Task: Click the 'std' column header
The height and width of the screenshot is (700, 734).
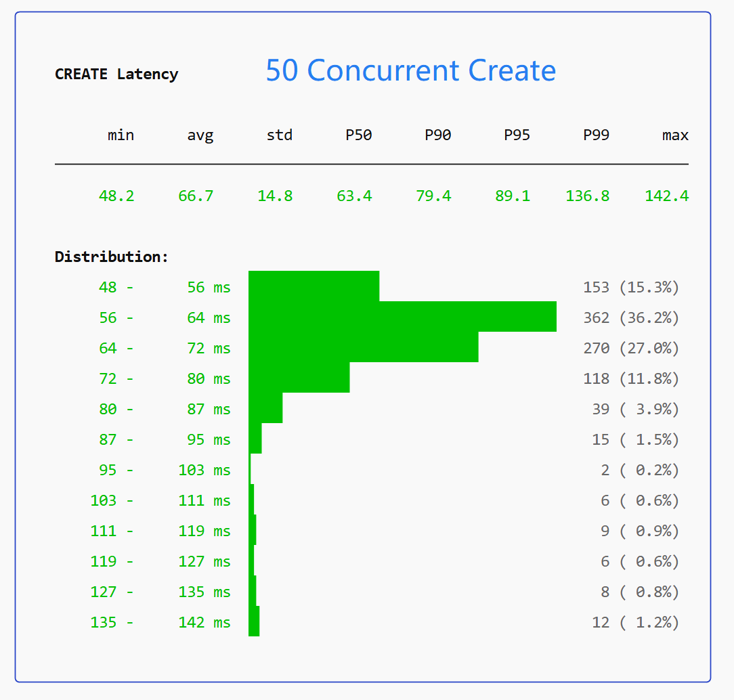Action: [280, 135]
